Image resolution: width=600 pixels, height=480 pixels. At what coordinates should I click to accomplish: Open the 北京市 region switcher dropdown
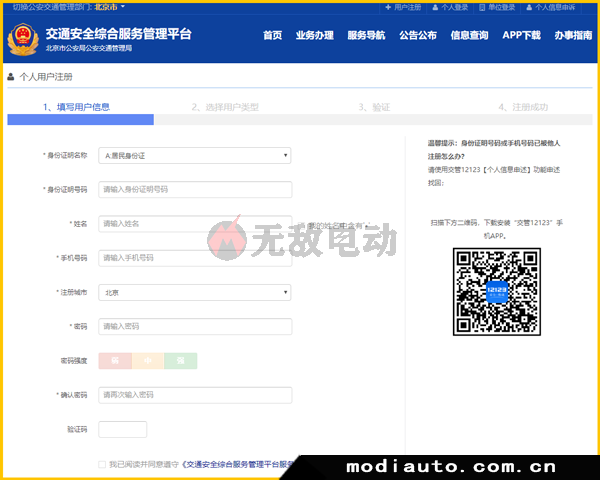(x=110, y=6)
